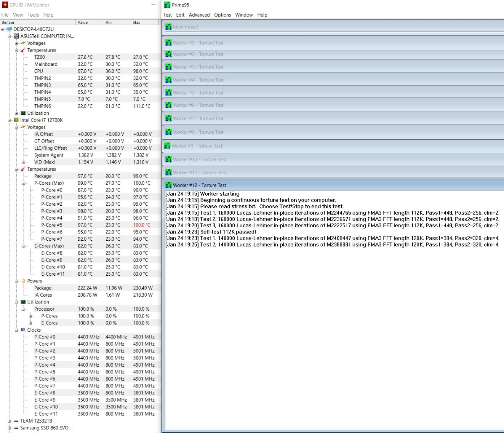Click the Worker #3 Torture Test icon
Viewport: 504px width, 433px height.
click(168, 67)
